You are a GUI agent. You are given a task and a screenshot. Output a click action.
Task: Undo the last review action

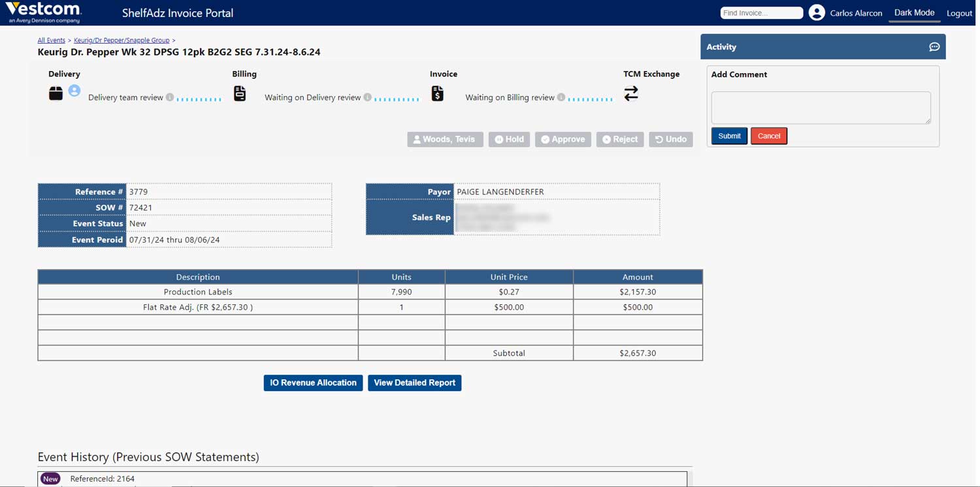[x=671, y=139]
